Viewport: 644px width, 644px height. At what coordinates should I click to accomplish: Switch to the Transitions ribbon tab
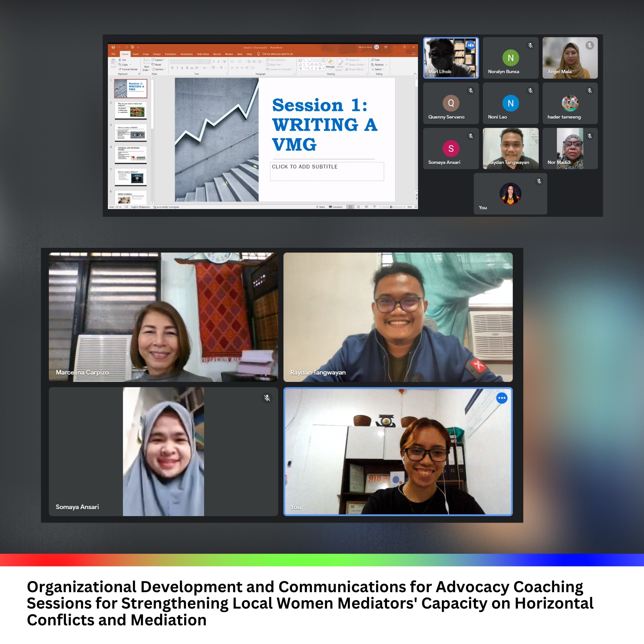(x=170, y=54)
